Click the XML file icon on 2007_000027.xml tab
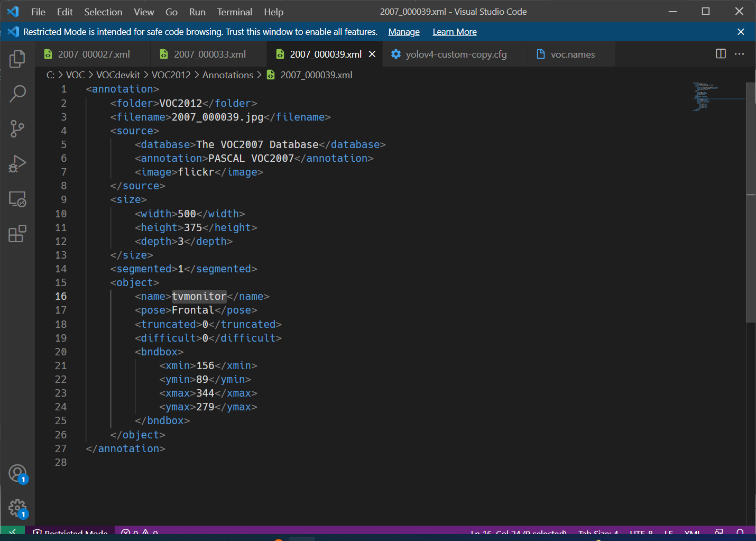This screenshot has height=541, width=756. tap(48, 54)
